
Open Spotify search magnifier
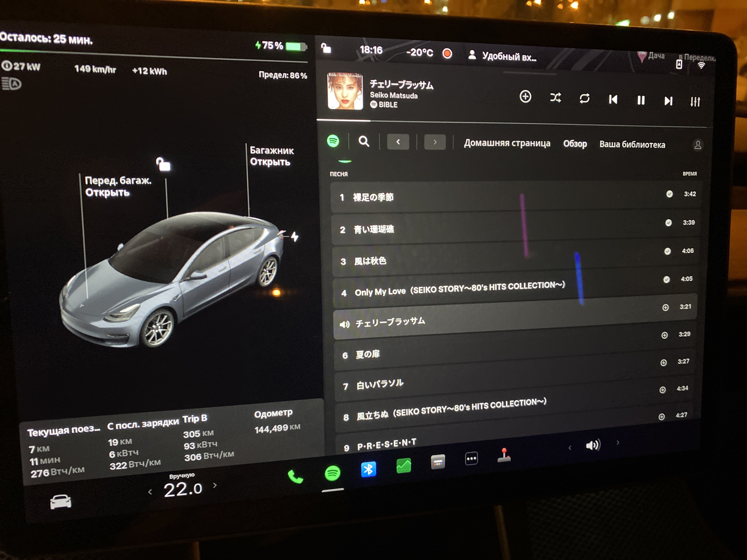pos(364,142)
